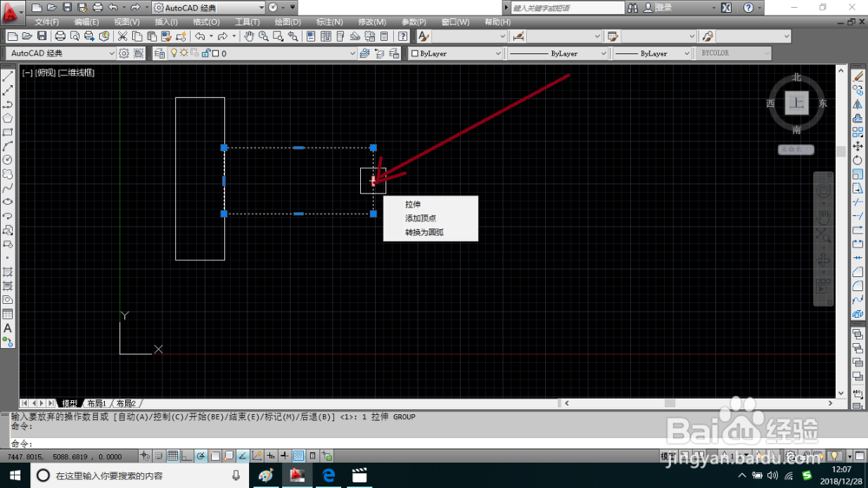Click the Windows Start button
Image resolution: width=868 pixels, height=488 pixels.
[x=15, y=475]
